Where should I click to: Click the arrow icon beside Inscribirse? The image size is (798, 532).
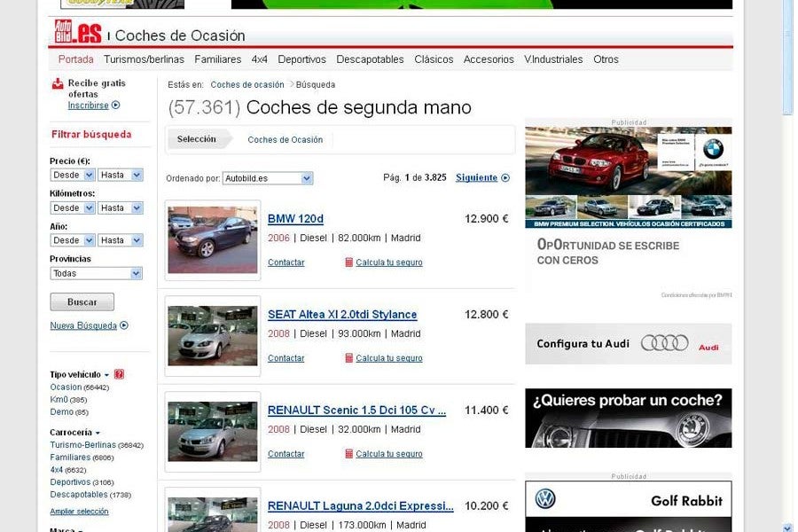[x=115, y=106]
